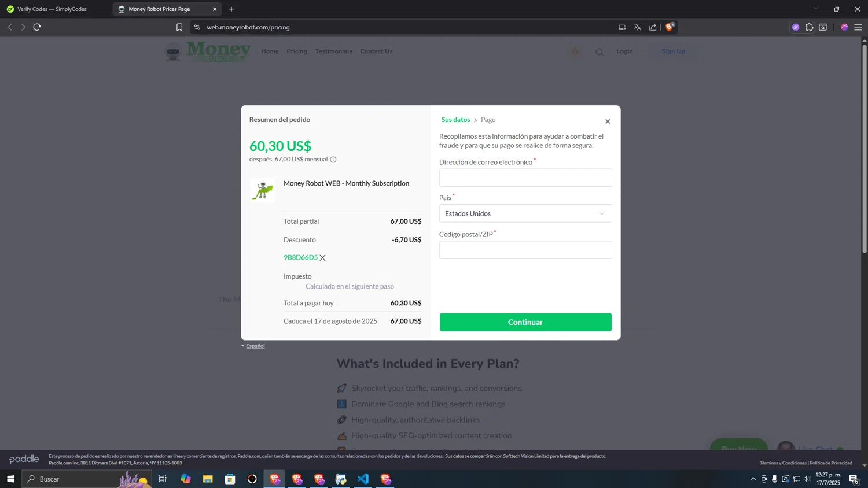The width and height of the screenshot is (868, 488).
Task: Share this page via share icon
Action: (653, 27)
